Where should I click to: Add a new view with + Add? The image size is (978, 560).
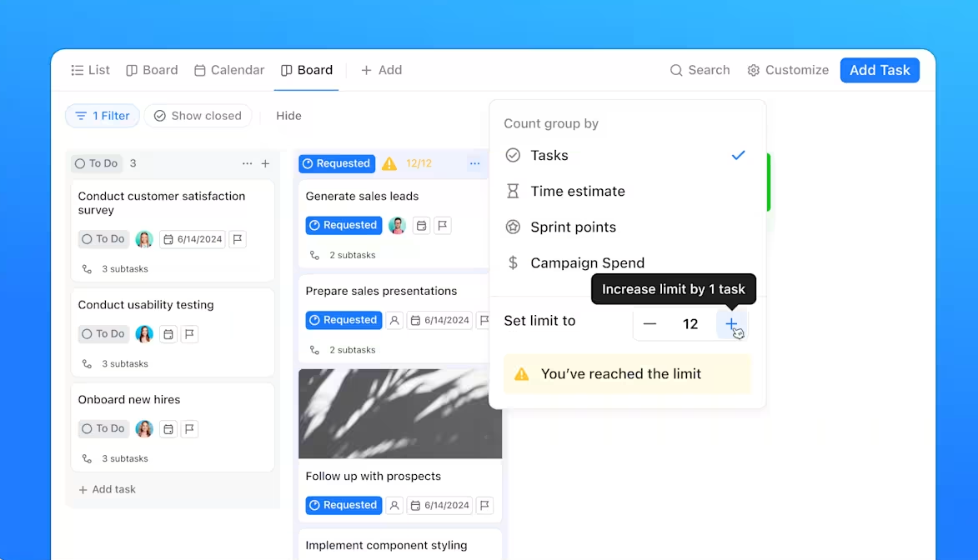(382, 70)
